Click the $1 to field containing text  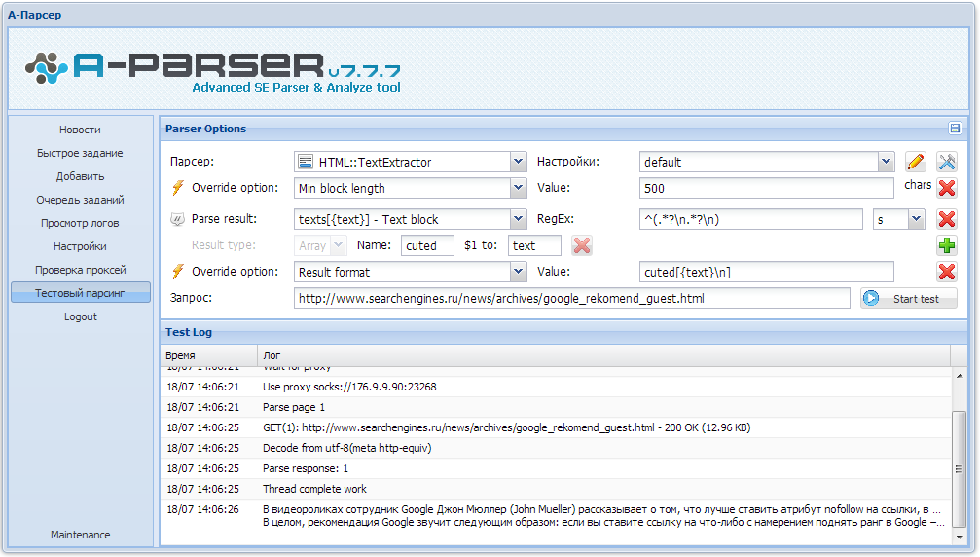pos(534,245)
